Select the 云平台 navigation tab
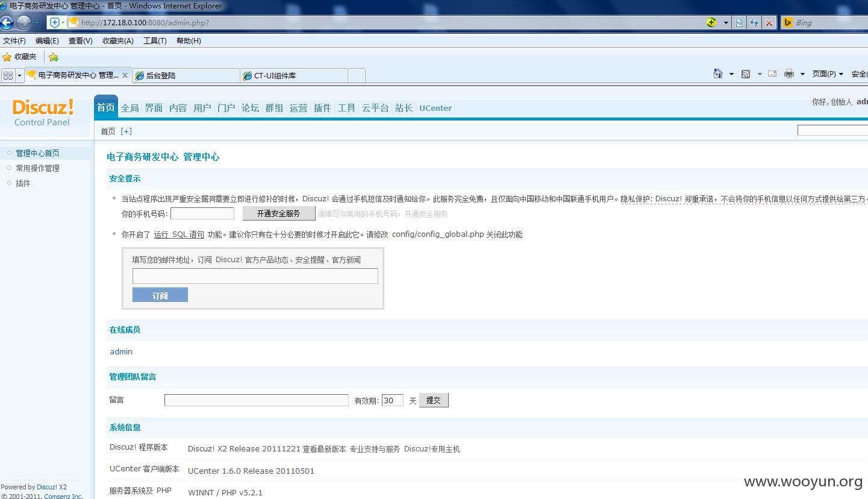This screenshot has height=499, width=868. coord(375,108)
